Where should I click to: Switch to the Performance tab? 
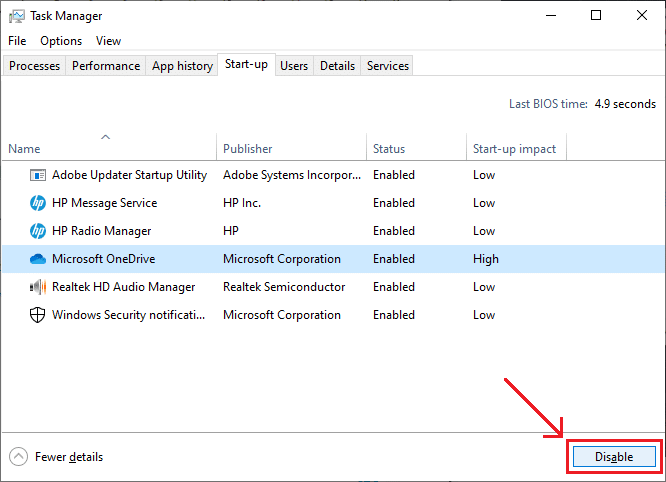click(106, 66)
